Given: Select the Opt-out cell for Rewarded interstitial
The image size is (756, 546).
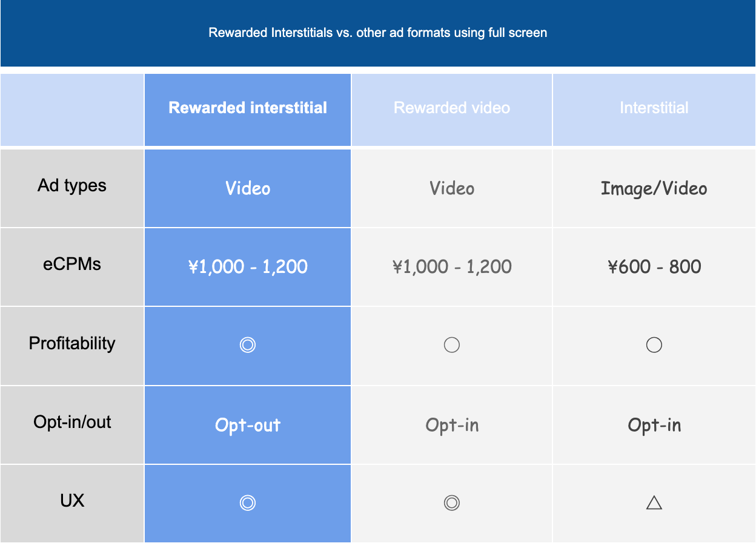Looking at the screenshot, I should pos(247,424).
